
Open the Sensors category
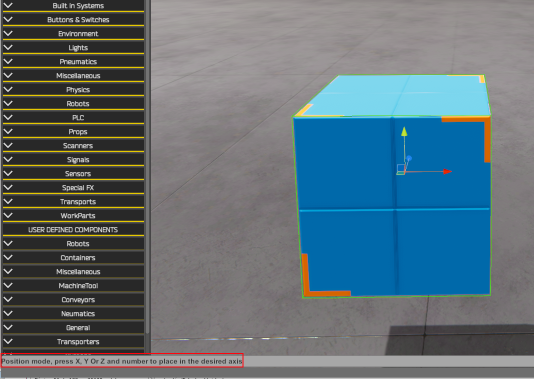73,173
